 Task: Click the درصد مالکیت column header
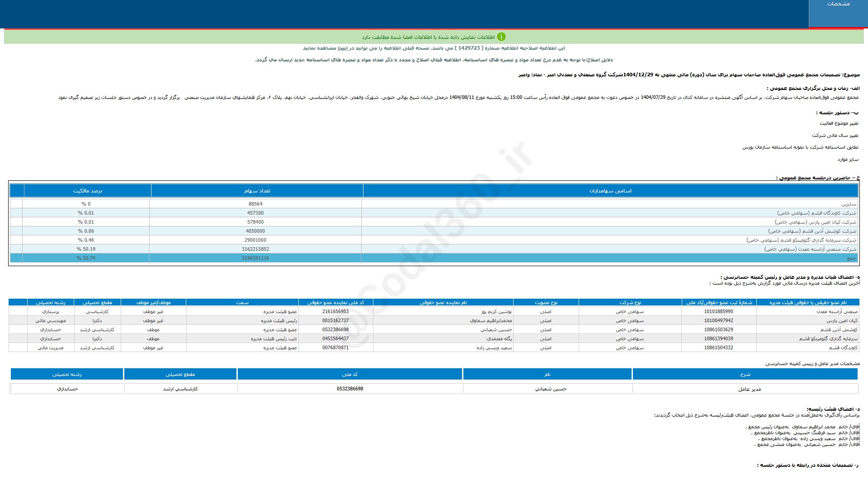click(88, 191)
